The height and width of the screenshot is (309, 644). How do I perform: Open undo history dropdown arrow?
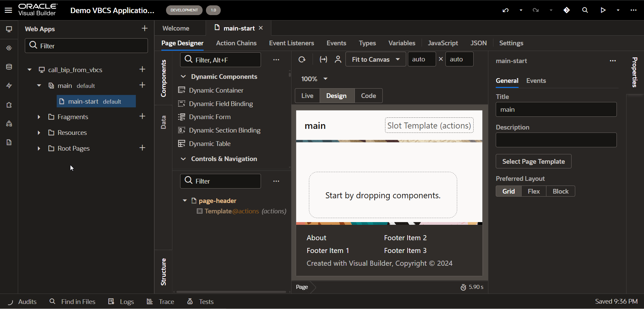521,10
